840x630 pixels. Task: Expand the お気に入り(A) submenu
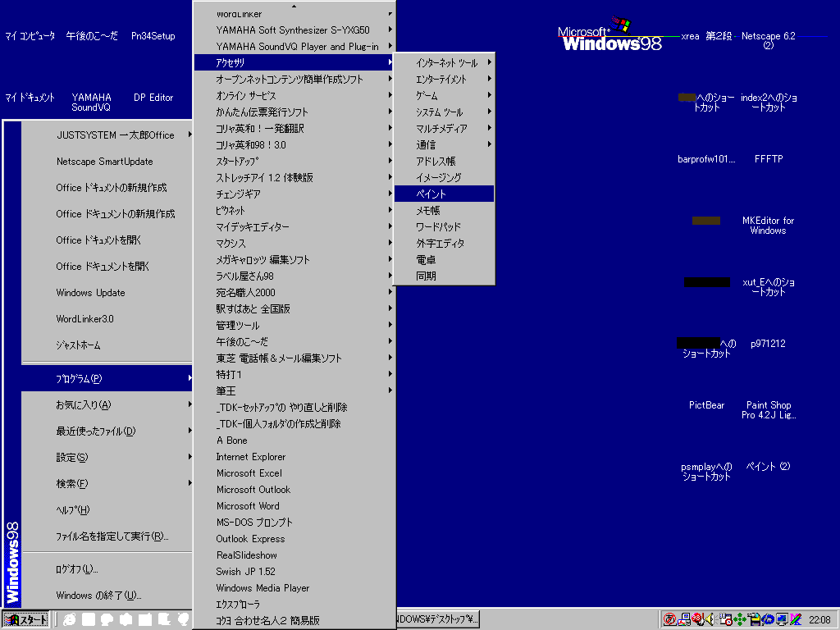(x=107, y=405)
